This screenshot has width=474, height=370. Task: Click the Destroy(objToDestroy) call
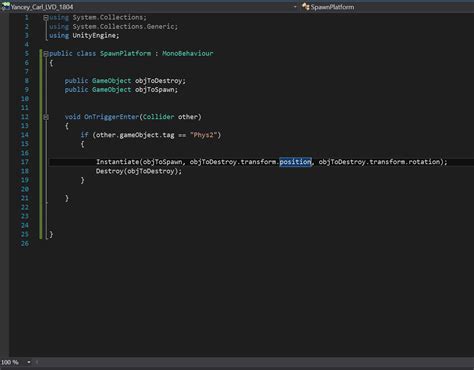pos(139,171)
